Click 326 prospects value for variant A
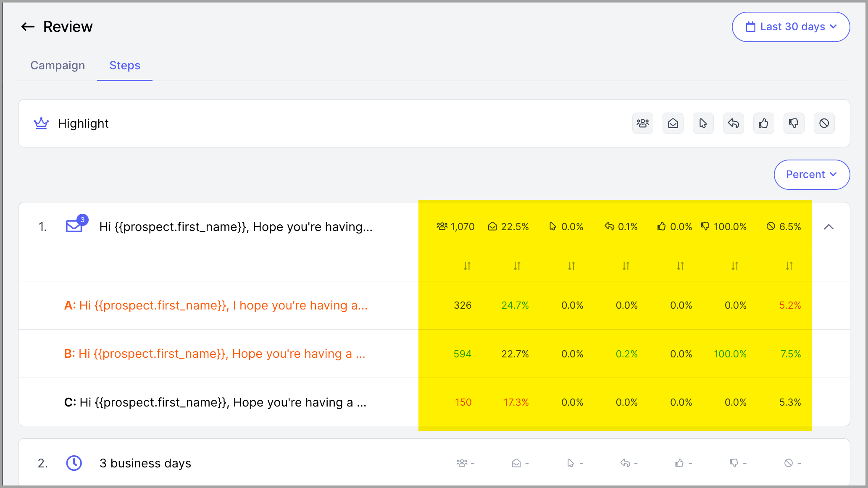This screenshot has height=488, width=868. point(463,306)
